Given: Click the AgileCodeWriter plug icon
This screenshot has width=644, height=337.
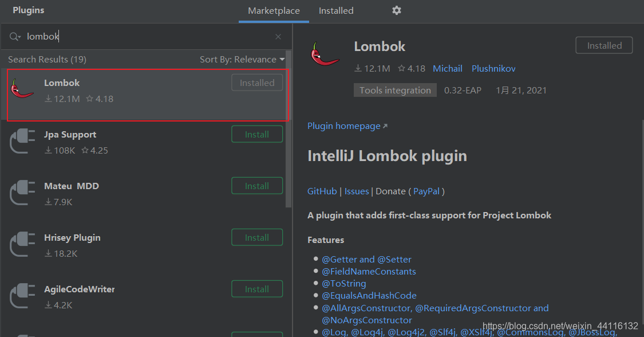Looking at the screenshot, I should [22, 296].
